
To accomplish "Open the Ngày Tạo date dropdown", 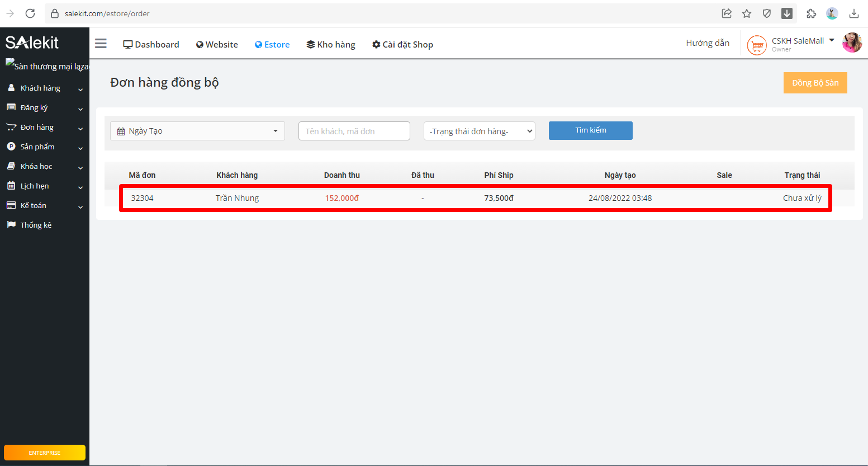I will click(197, 131).
